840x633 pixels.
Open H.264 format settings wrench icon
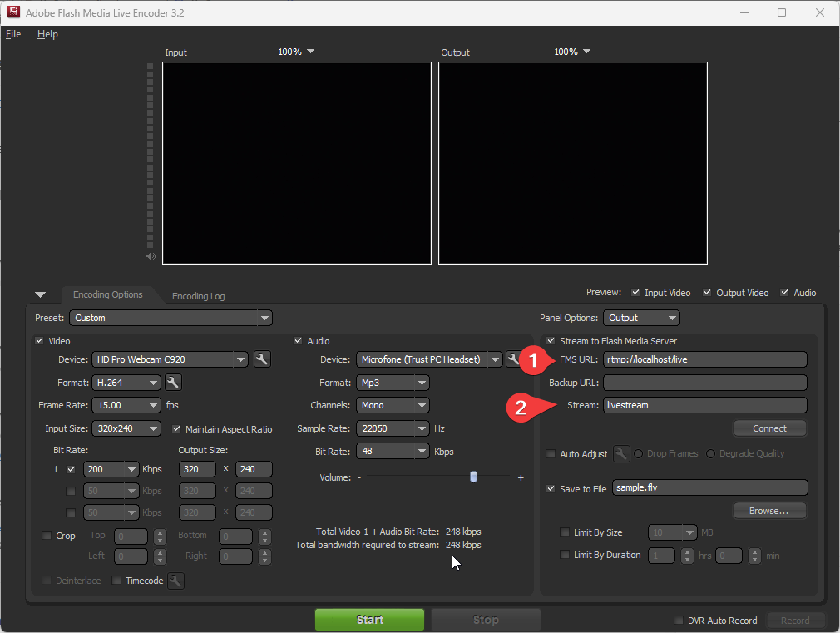click(173, 383)
